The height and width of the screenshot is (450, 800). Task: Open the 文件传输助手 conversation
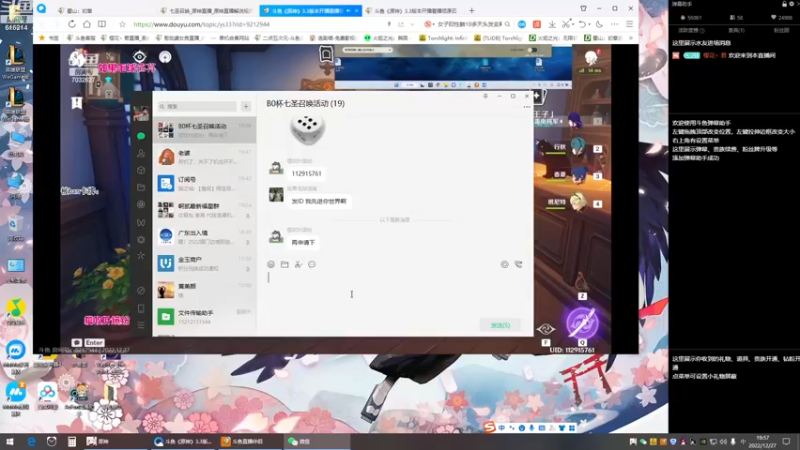pos(205,316)
